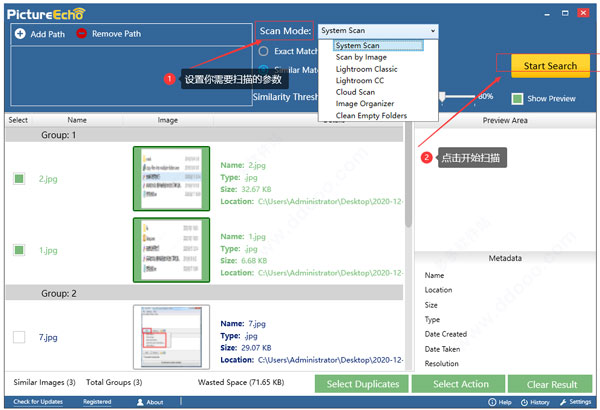Click the About person icon

140,402
